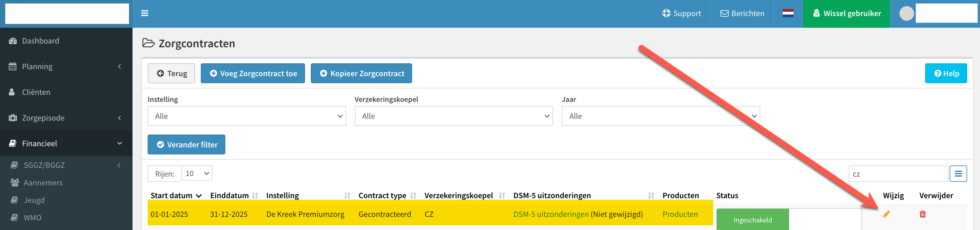The height and width of the screenshot is (230, 980).
Task: Open Berichten messages
Action: click(742, 13)
